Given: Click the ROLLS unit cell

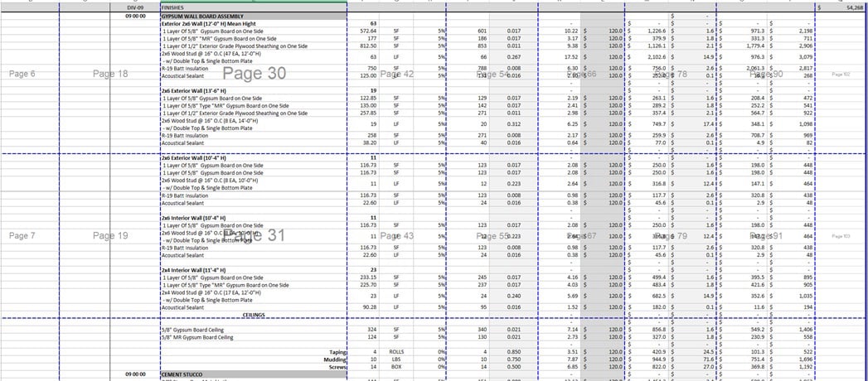Looking at the screenshot, I should pyautogui.click(x=396, y=352).
